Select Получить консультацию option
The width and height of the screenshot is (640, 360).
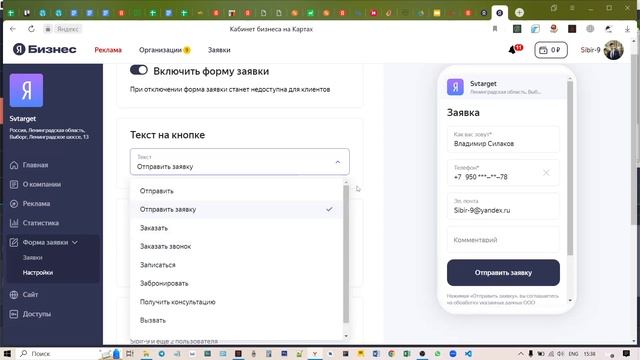pos(236,302)
